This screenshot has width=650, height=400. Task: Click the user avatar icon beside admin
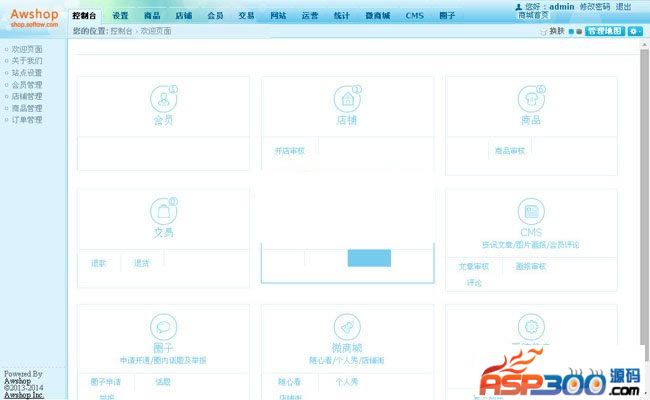tap(518, 7)
